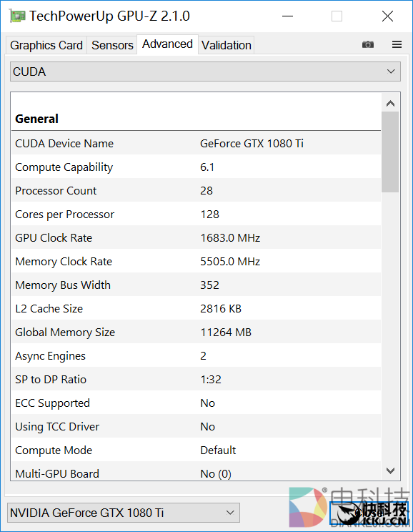Select the Global Memory Size label
The height and width of the screenshot is (532, 413).
click(65, 332)
